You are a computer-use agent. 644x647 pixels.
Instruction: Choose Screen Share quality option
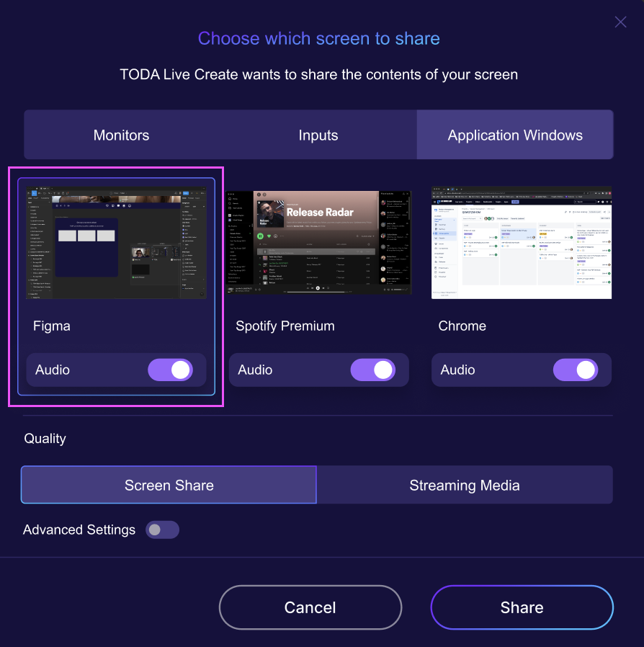169,485
